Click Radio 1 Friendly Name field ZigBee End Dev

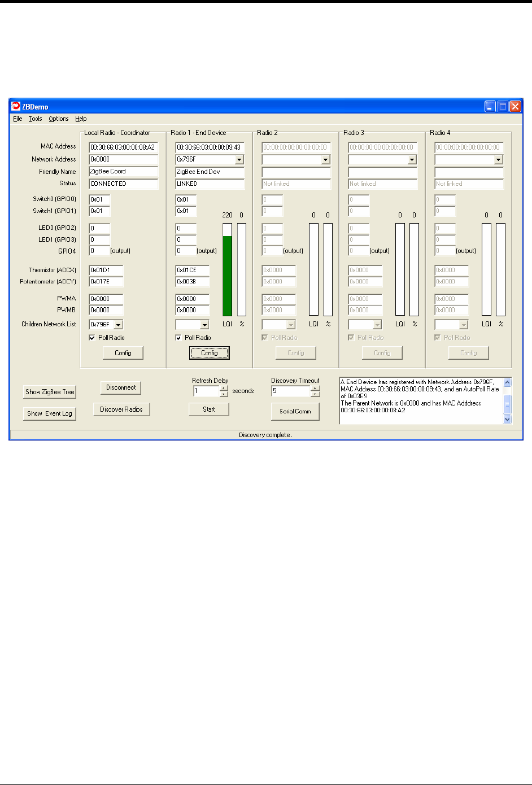click(210, 172)
